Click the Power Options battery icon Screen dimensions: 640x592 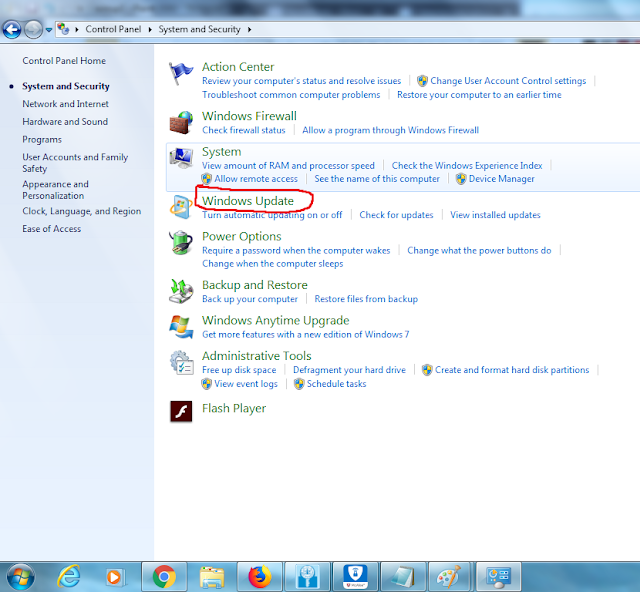click(181, 243)
